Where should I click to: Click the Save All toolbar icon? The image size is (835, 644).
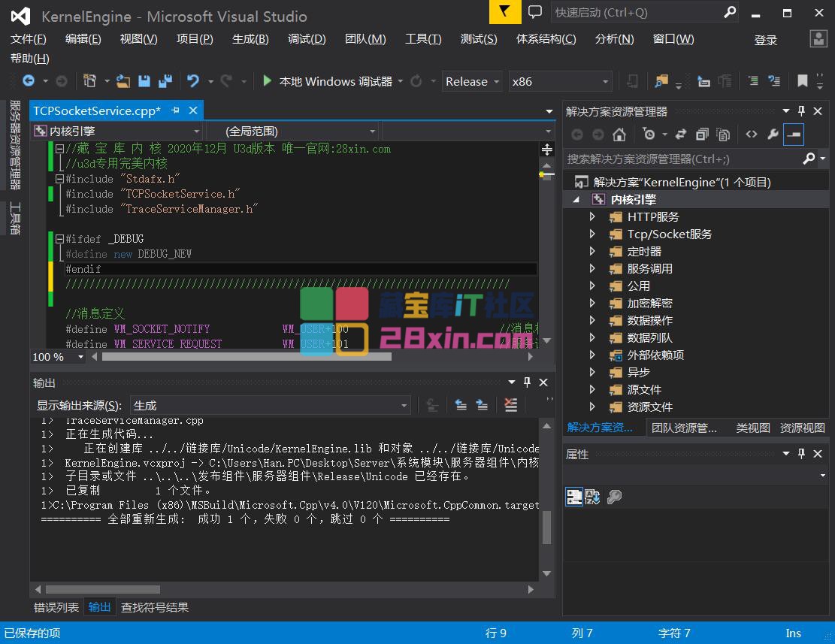pos(165,81)
